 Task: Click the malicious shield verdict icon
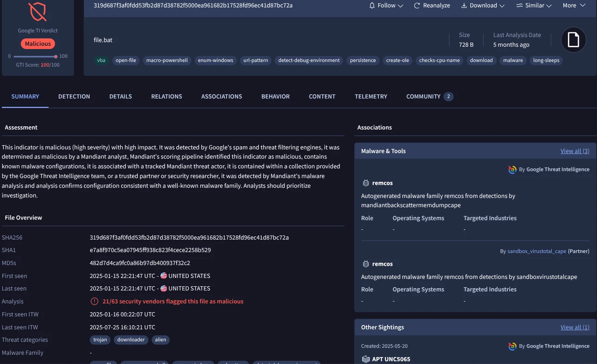[x=37, y=12]
